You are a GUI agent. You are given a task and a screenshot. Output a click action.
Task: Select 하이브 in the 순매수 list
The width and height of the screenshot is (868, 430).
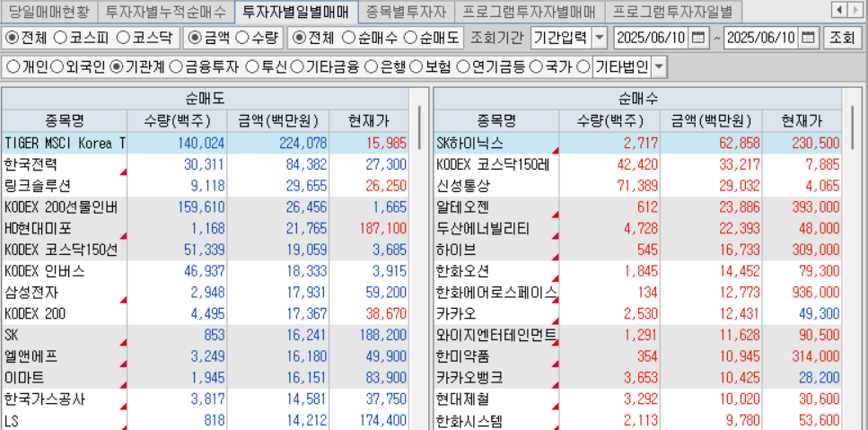[637, 250]
